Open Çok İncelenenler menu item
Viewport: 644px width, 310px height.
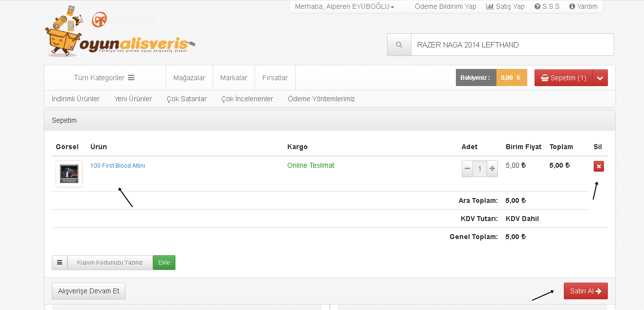pos(247,99)
